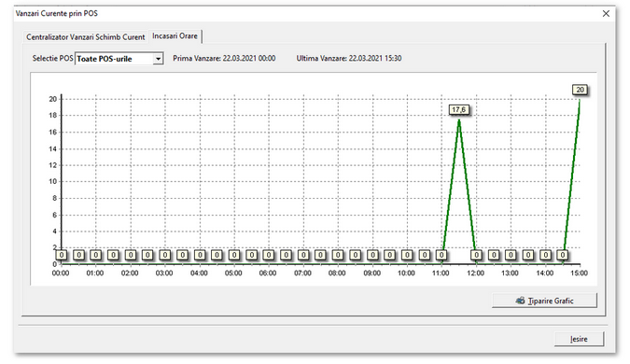Click the 18 y-axis value
Image resolution: width=630 pixels, height=364 pixels.
coord(52,116)
